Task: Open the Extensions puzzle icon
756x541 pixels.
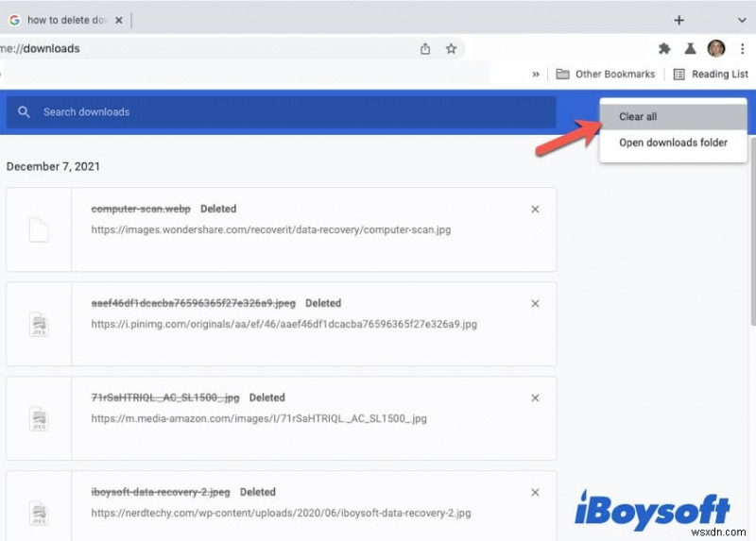Action: click(664, 48)
